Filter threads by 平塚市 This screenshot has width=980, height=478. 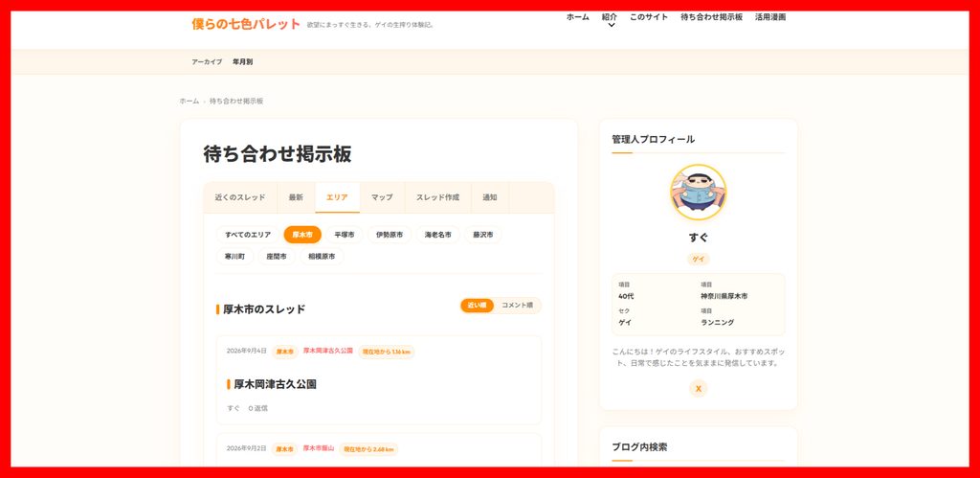tap(344, 235)
